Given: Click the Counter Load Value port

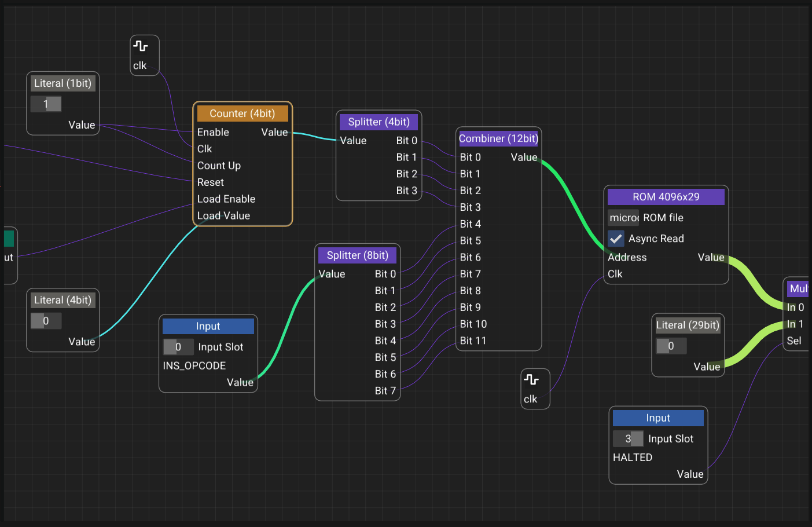Looking at the screenshot, I should pyautogui.click(x=223, y=216).
